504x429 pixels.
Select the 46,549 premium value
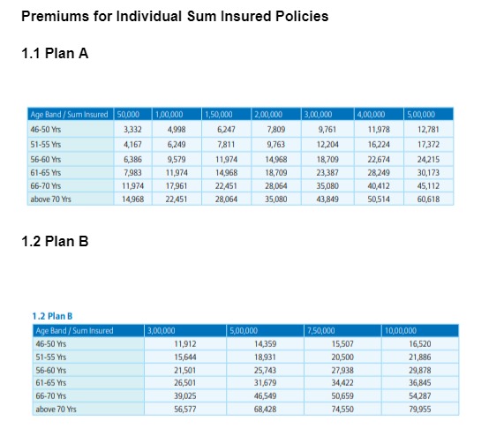point(265,396)
